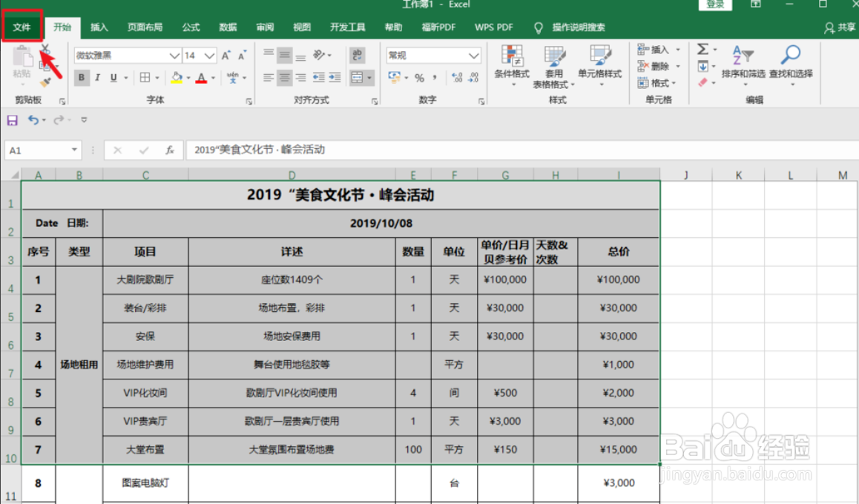Click the redo arrow
Screen dimensions: 859x504
(59, 120)
